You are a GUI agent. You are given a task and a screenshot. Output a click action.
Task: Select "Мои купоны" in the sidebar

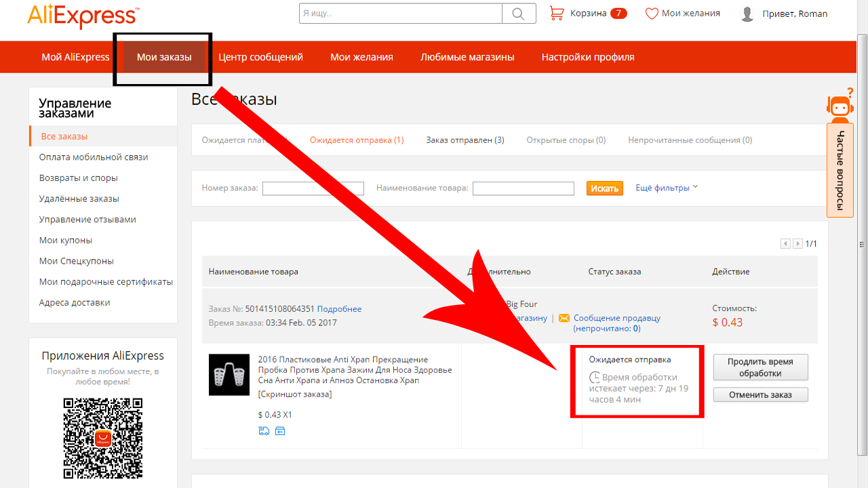66,241
